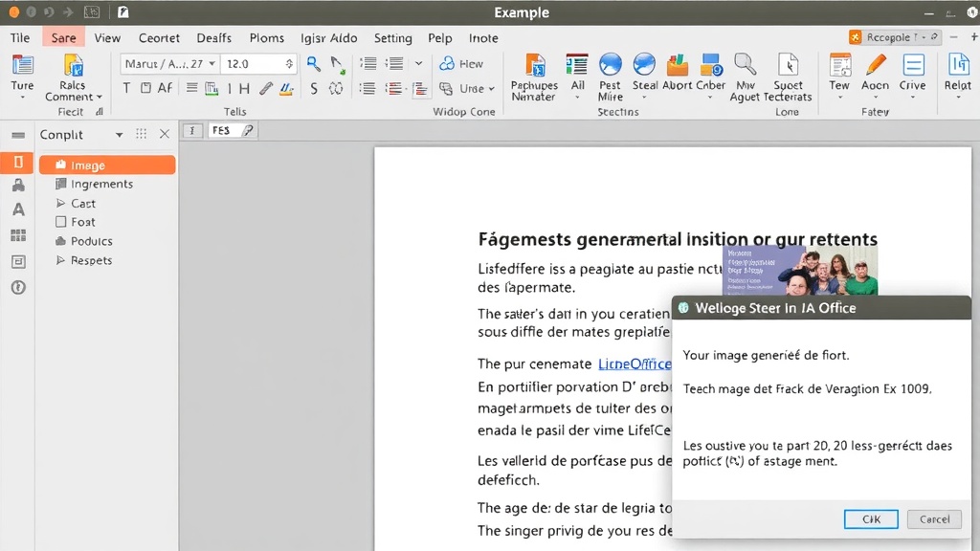
Task: Select the magnifier search icon
Action: 312,63
